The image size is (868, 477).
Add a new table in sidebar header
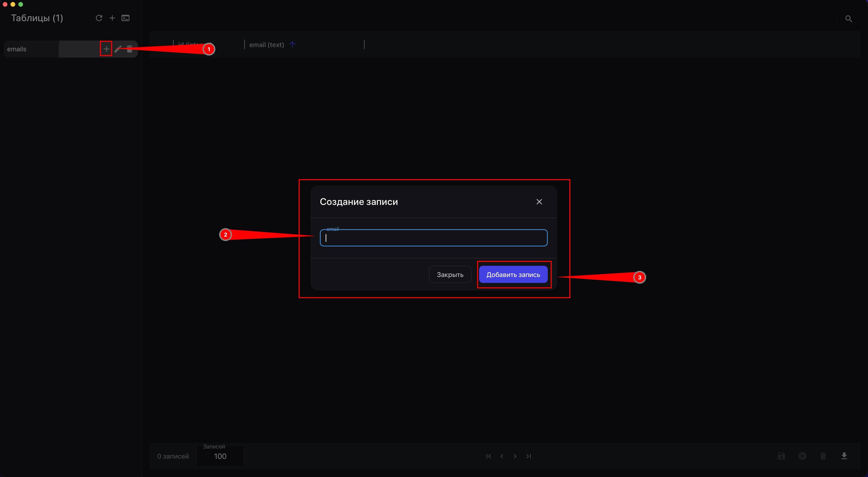click(x=112, y=18)
